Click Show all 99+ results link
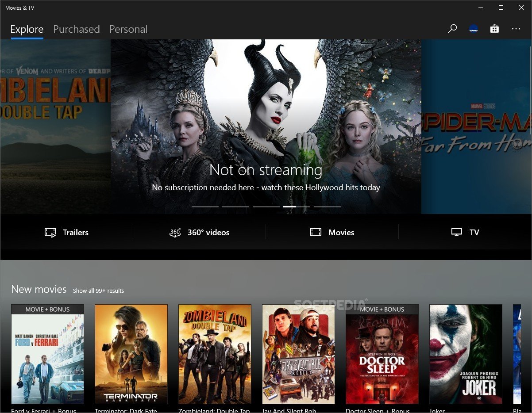 (98, 291)
